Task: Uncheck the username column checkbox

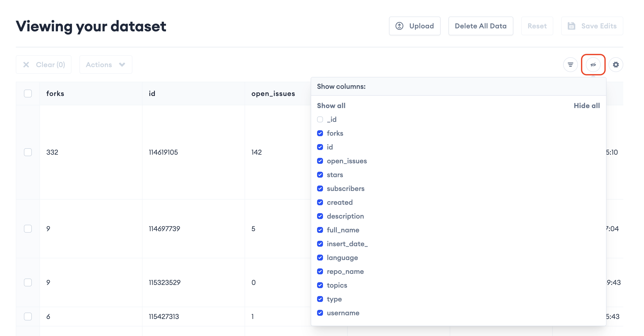Action: [x=320, y=313]
